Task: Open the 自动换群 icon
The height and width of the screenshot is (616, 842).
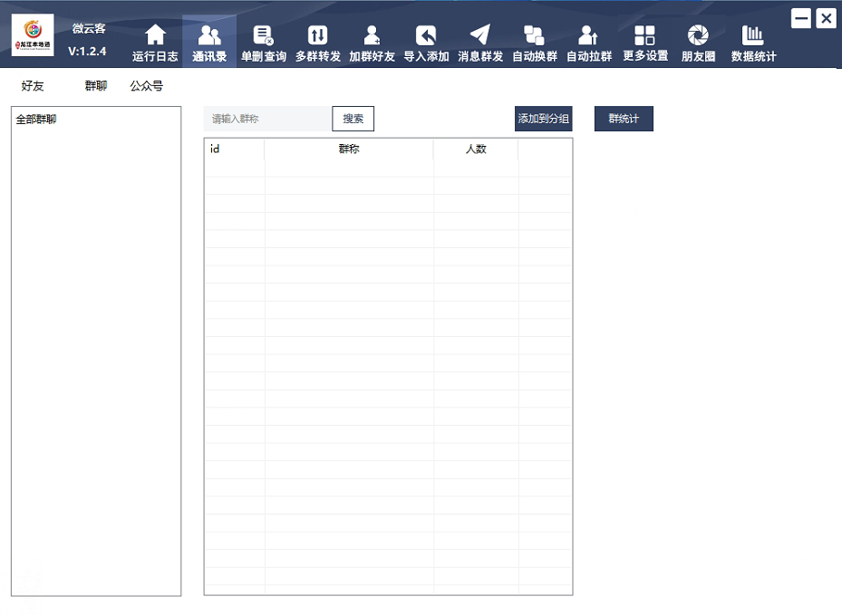Action: click(x=535, y=36)
